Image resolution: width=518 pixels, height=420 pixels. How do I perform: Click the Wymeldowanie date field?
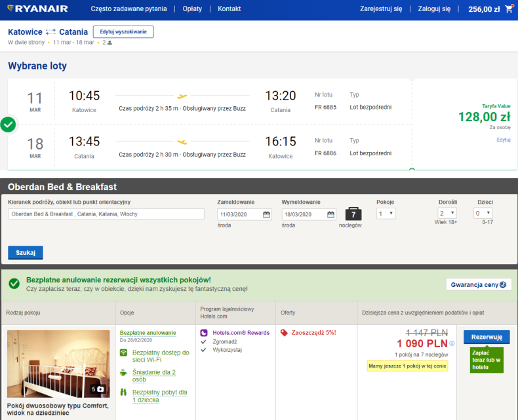coord(309,215)
